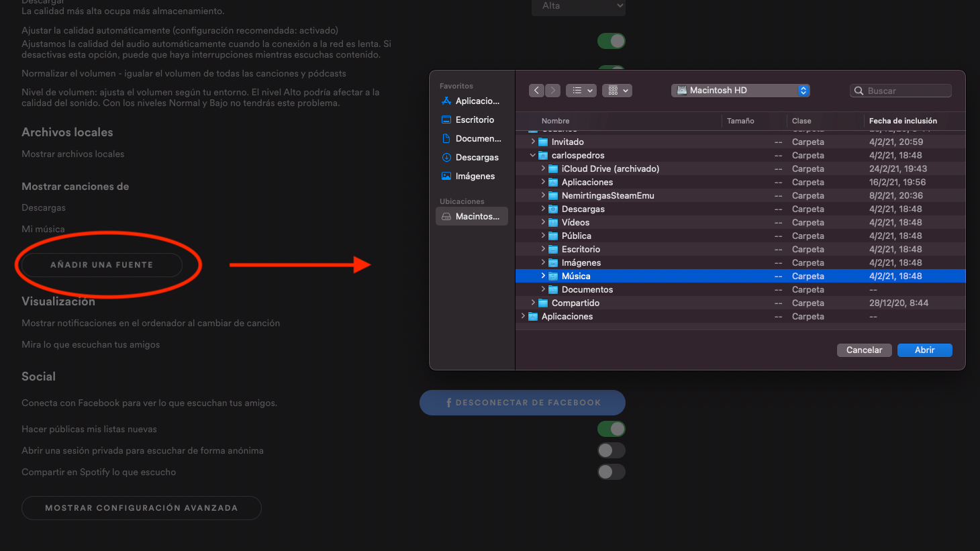
Task: Select the NemirtingasSteamEmu row
Action: coord(740,195)
